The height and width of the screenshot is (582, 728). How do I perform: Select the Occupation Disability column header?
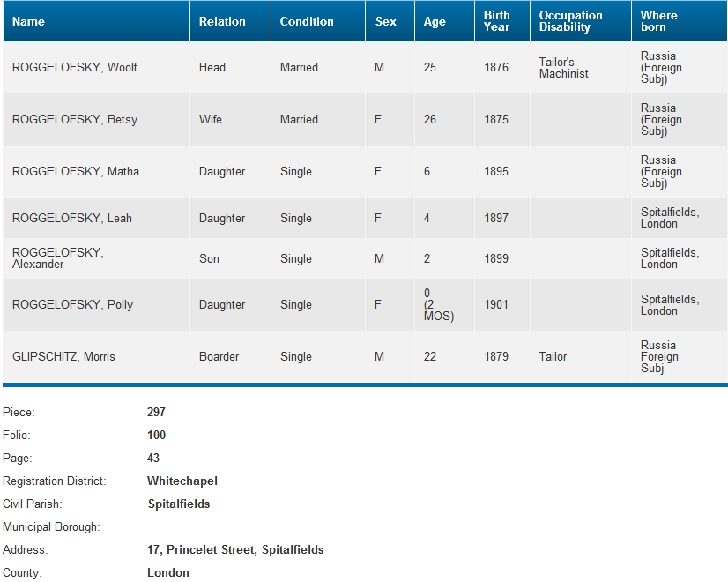pos(570,21)
